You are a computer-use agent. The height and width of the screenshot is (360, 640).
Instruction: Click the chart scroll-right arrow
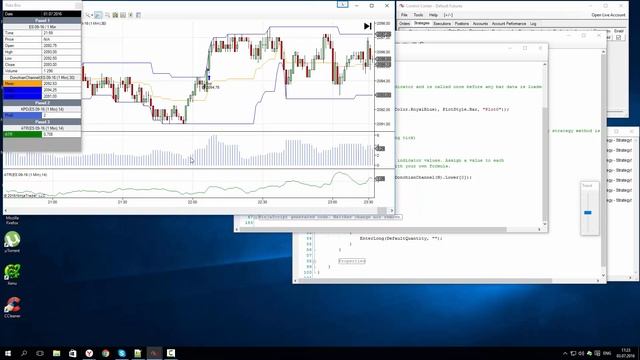391,211
